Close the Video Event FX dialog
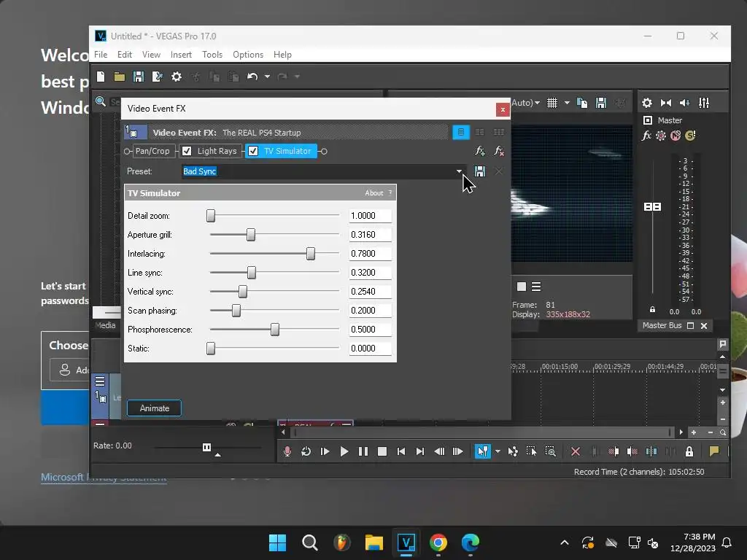The height and width of the screenshot is (560, 747). click(503, 109)
